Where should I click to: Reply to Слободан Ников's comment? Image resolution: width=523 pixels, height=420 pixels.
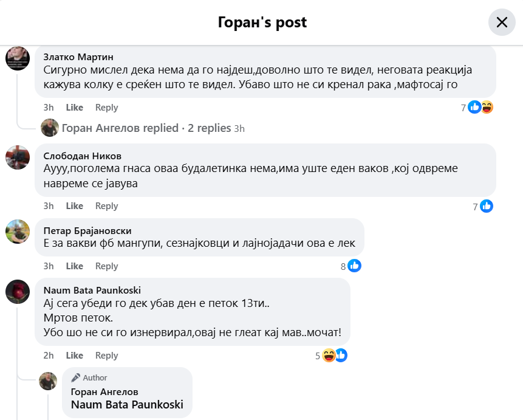coord(106,206)
